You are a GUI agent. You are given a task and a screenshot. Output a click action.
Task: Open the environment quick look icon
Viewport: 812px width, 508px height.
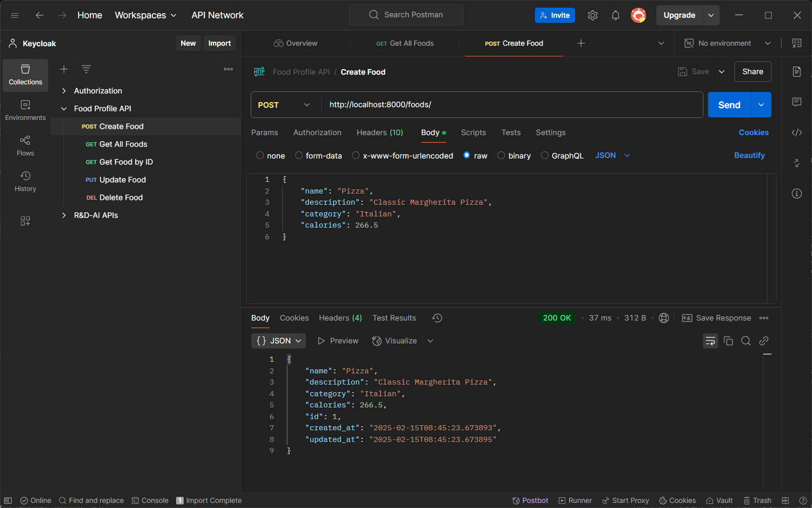click(797, 43)
